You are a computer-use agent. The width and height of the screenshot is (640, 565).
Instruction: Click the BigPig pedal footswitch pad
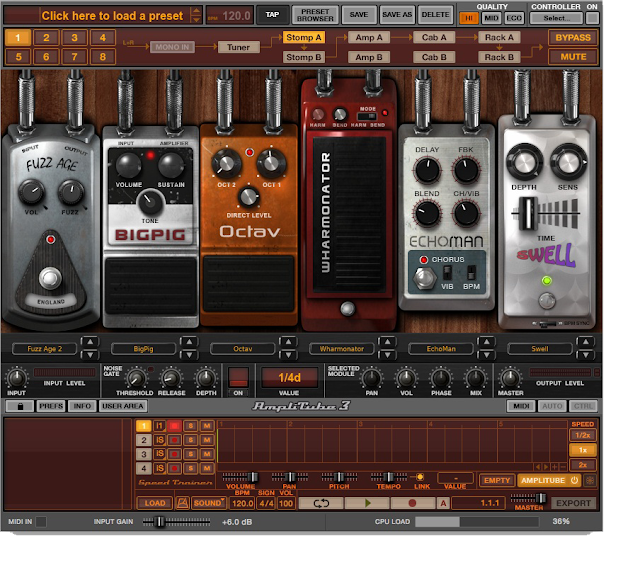click(x=151, y=286)
